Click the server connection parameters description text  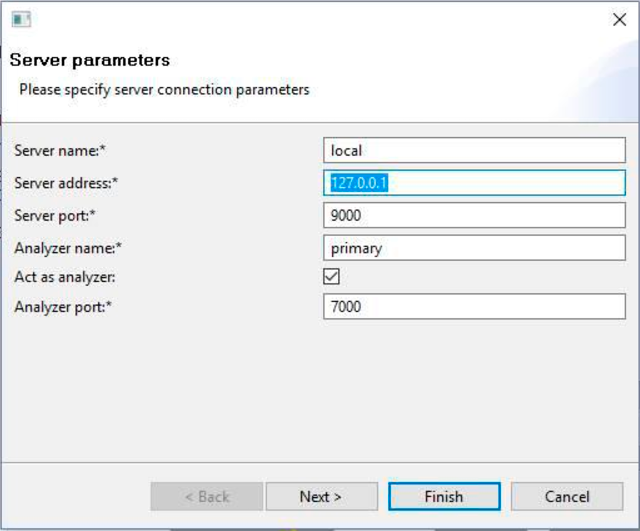click(x=164, y=89)
